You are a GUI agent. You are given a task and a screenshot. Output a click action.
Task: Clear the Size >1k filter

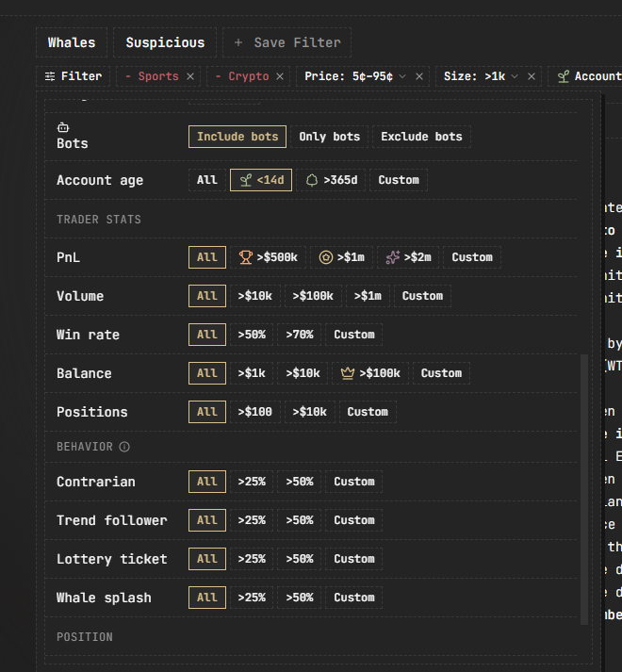(532, 76)
